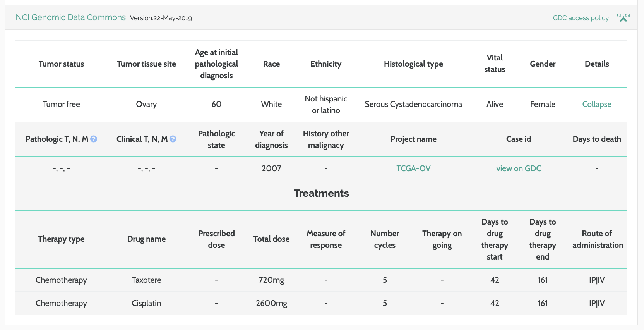The image size is (644, 330).
Task: Click the Case id header
Action: [519, 139]
